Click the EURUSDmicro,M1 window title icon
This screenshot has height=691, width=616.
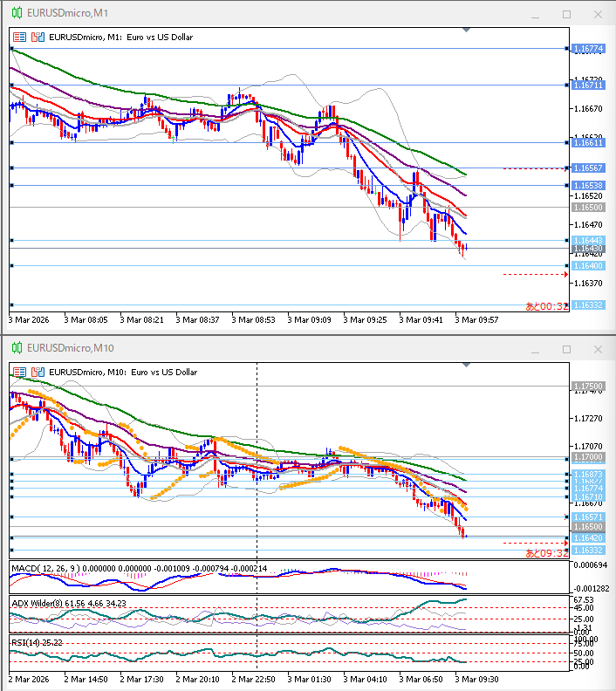(16, 14)
